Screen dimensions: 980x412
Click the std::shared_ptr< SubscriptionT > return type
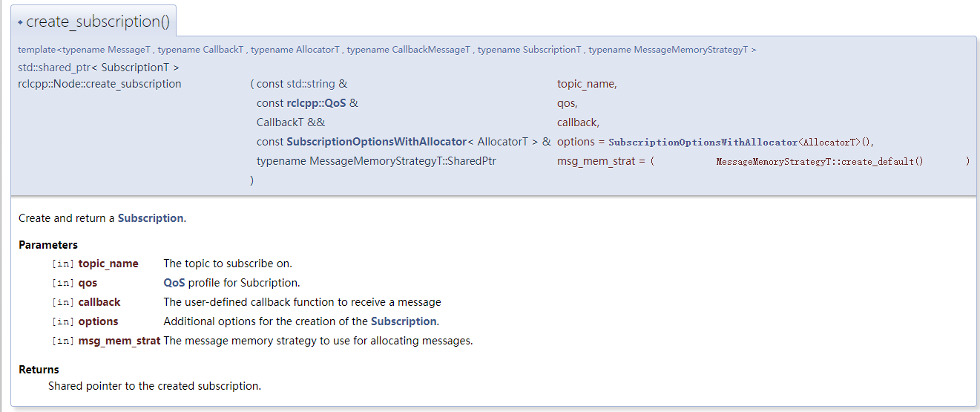tap(98, 68)
